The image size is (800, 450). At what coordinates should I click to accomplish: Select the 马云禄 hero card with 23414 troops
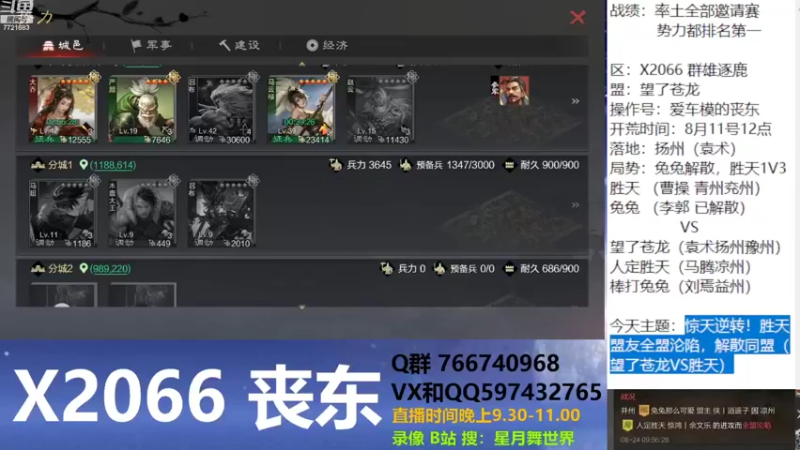[301, 110]
